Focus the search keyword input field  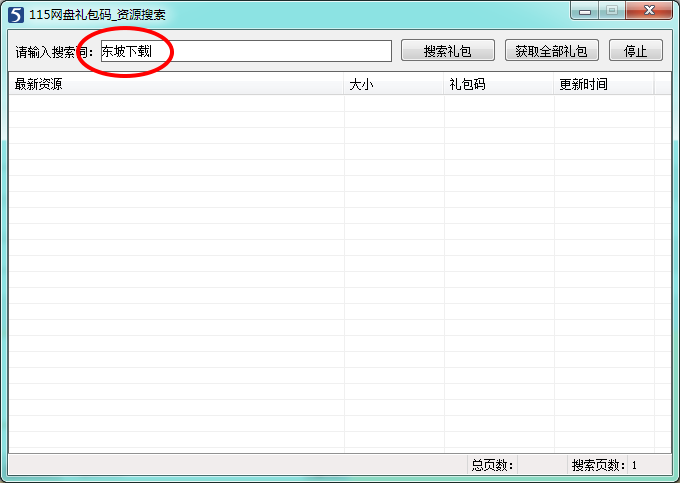246,51
